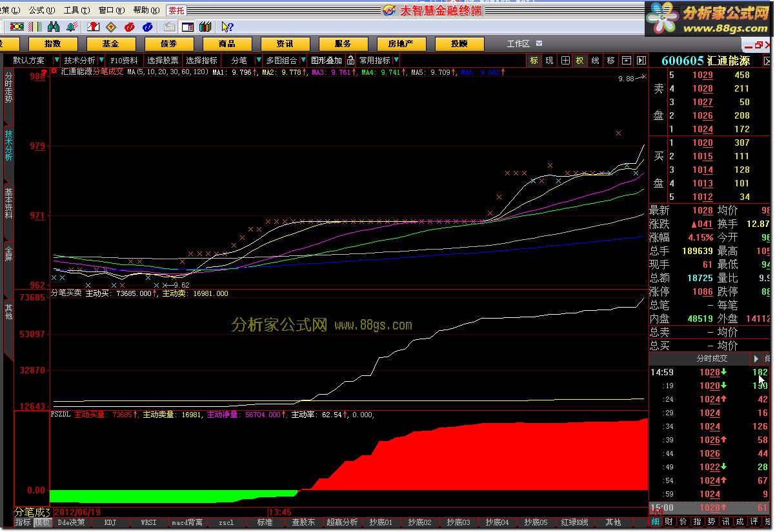Toggle the 标 marker button
The image size is (775, 532).
pyautogui.click(x=534, y=60)
